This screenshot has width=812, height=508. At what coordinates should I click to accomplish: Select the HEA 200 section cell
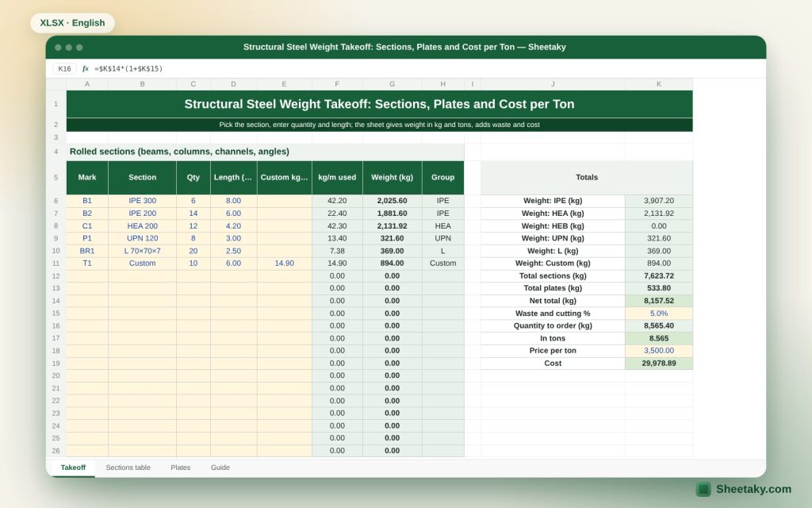tap(143, 226)
